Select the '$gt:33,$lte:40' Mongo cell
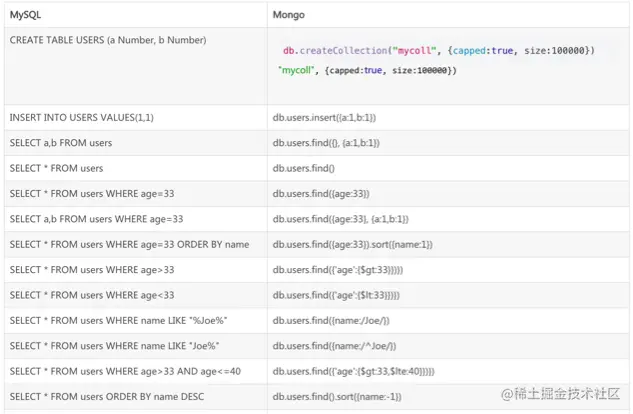This screenshot has height=414, width=633. (448, 372)
